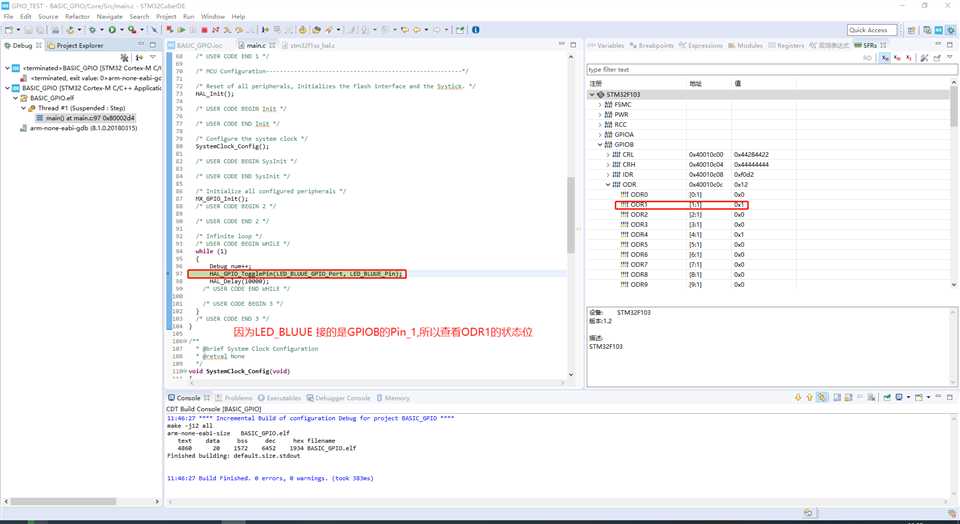Click the Step Into toolbar icon
960x524 pixels.
pos(228,29)
